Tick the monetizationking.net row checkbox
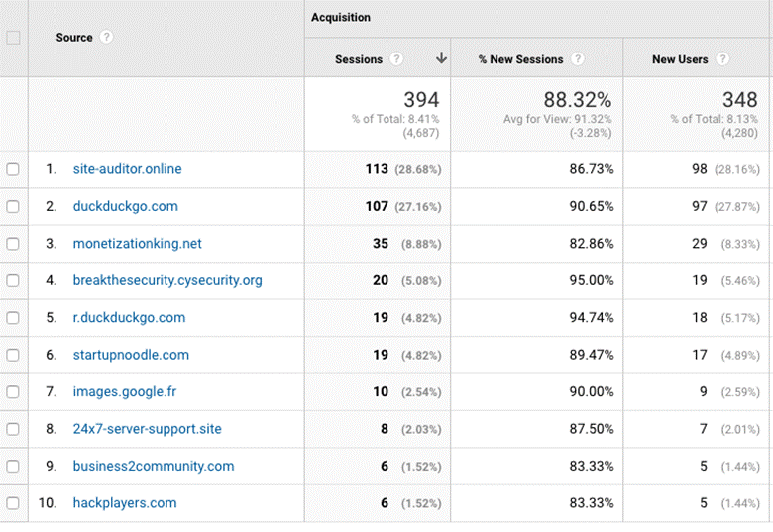773x532 pixels. click(x=13, y=244)
